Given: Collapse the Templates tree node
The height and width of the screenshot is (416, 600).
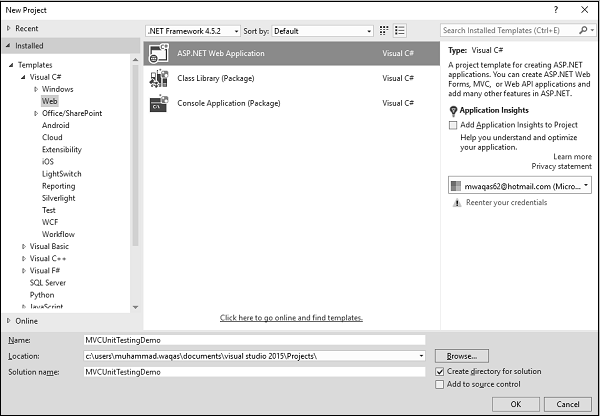Looking at the screenshot, I should (x=11, y=65).
